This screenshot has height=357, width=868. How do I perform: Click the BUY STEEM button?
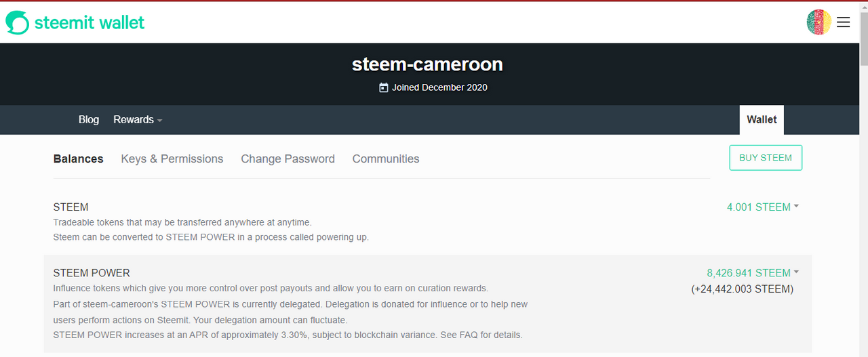point(766,158)
